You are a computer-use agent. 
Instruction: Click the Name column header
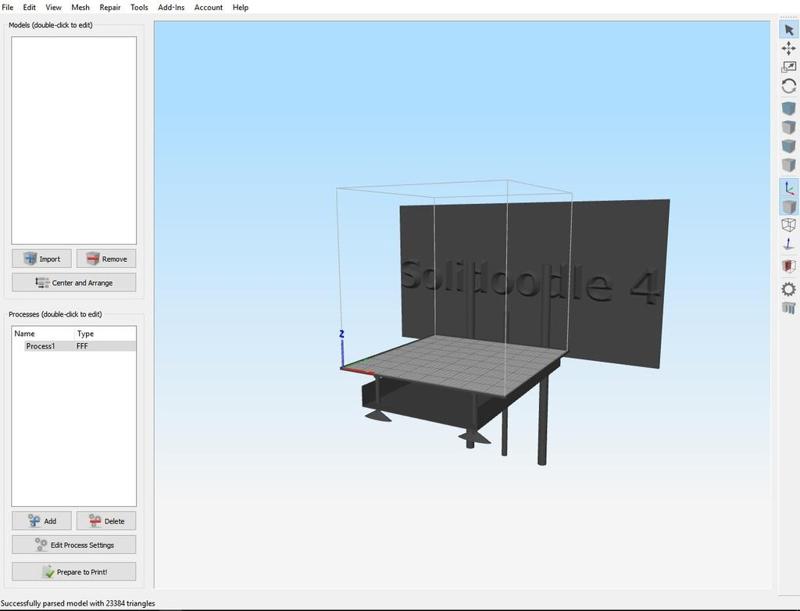[24, 334]
